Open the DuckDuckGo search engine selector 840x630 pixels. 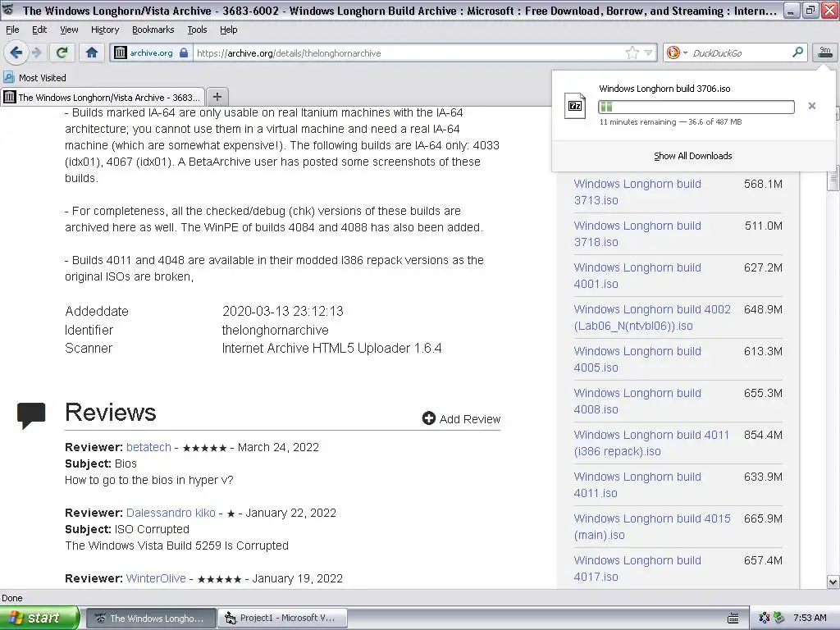[677, 52]
